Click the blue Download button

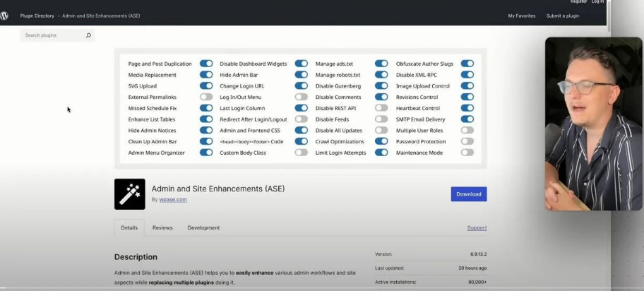coord(469,194)
